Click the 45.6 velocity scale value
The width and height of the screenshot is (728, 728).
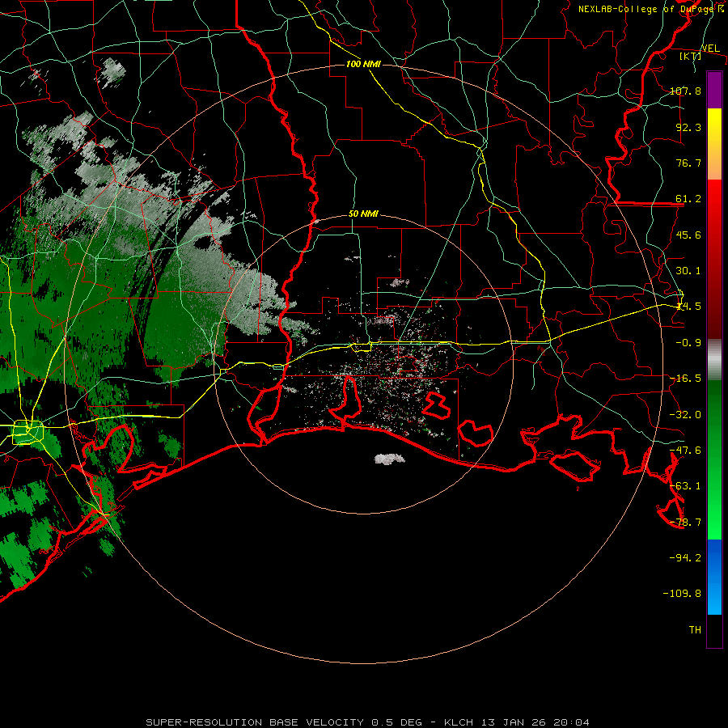[x=688, y=235]
